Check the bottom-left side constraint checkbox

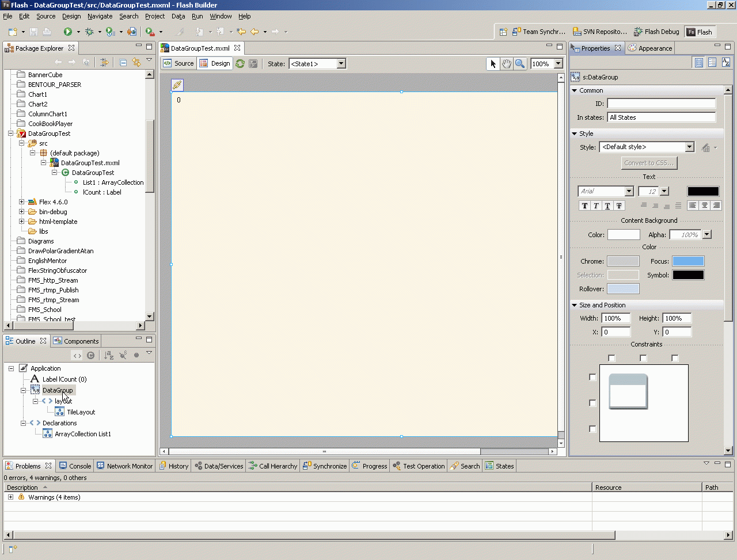pyautogui.click(x=592, y=429)
